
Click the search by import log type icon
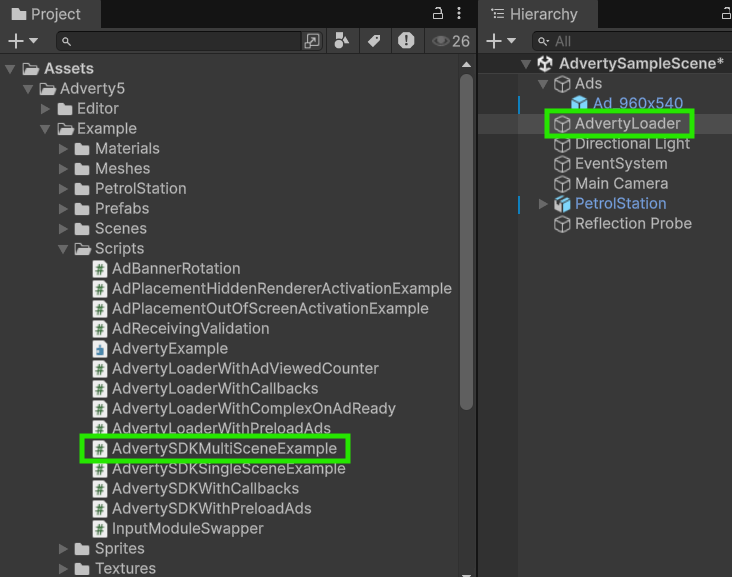pos(405,41)
